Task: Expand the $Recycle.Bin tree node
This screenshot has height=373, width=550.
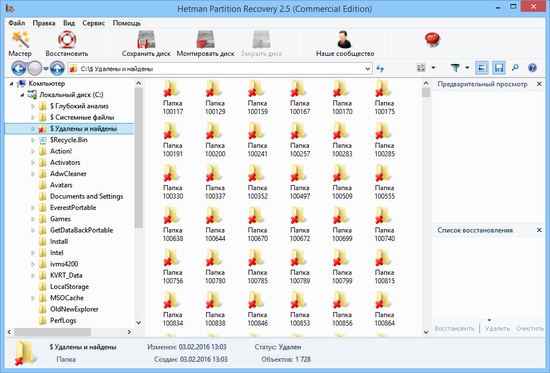Action: click(33, 140)
